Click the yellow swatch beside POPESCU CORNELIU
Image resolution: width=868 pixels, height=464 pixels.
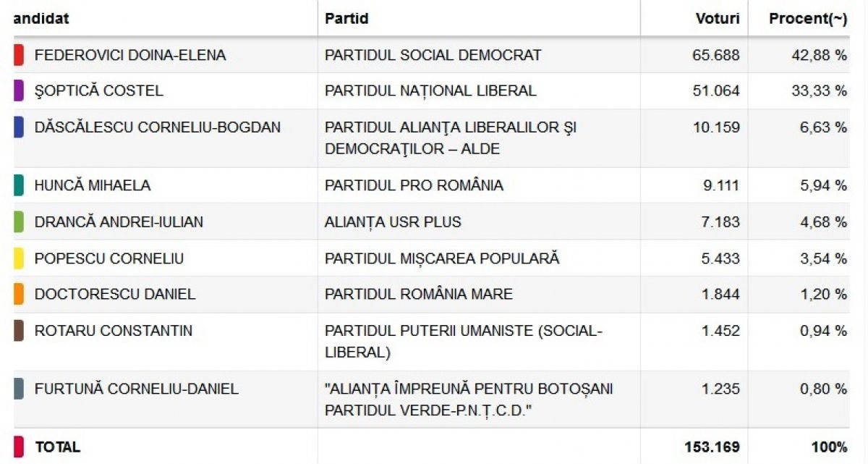click(x=18, y=258)
